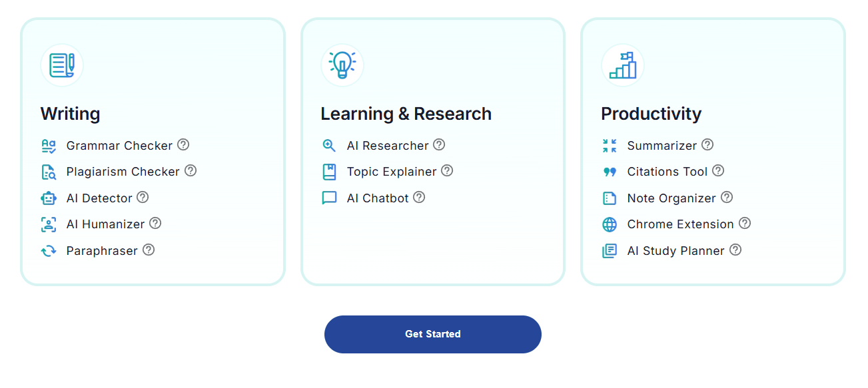Open the Note Organizer link
This screenshot has width=868, height=388.
(671, 198)
